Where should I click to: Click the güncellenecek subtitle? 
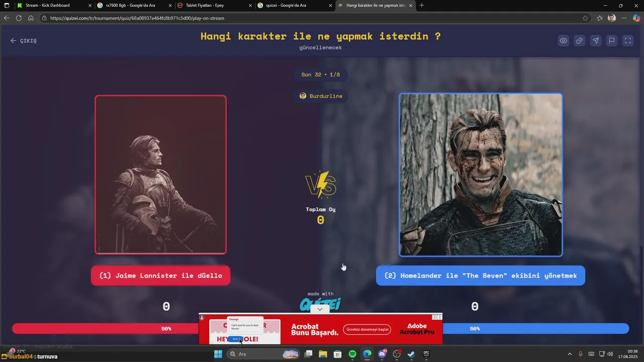(x=320, y=48)
